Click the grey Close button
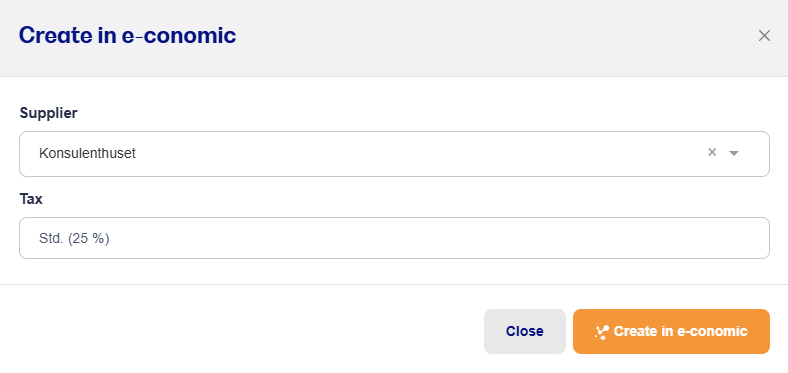Image resolution: width=788 pixels, height=373 pixels. pos(525,331)
